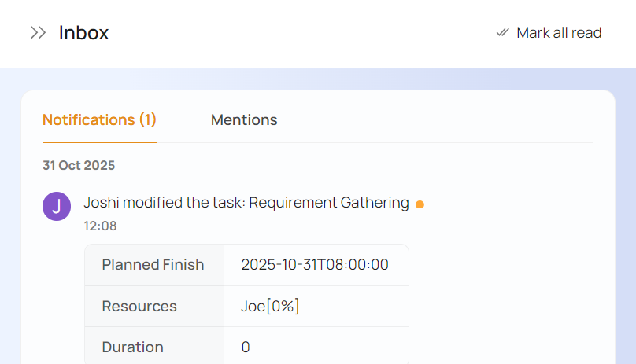Screen dimensions: 636x364
Task: Click the [0%] allocation percentage
Action: [x=283, y=306]
